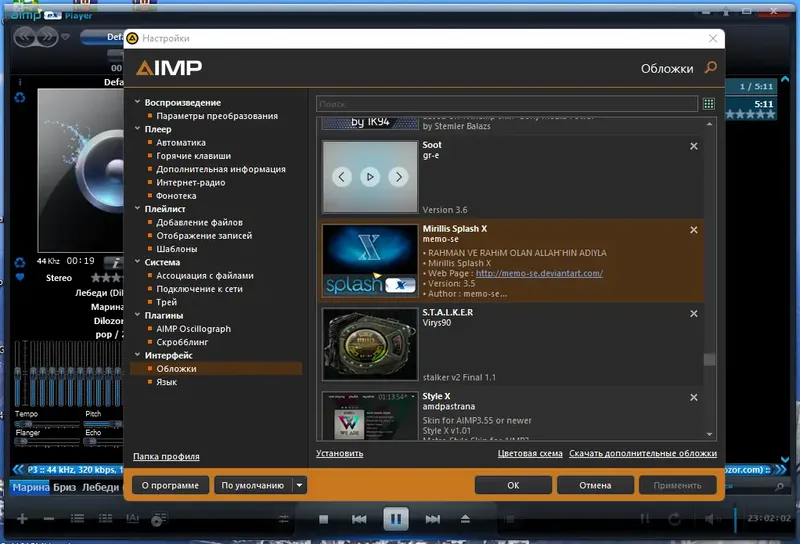Open memo-se.deviantart.com link
This screenshot has width=800, height=544.
[539, 273]
